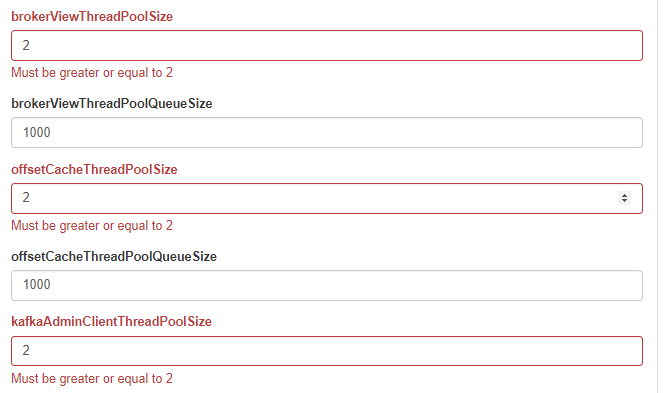Decrement offsetCacheThreadPoolSize with the down arrow
This screenshot has height=393, width=665.
click(x=624, y=201)
